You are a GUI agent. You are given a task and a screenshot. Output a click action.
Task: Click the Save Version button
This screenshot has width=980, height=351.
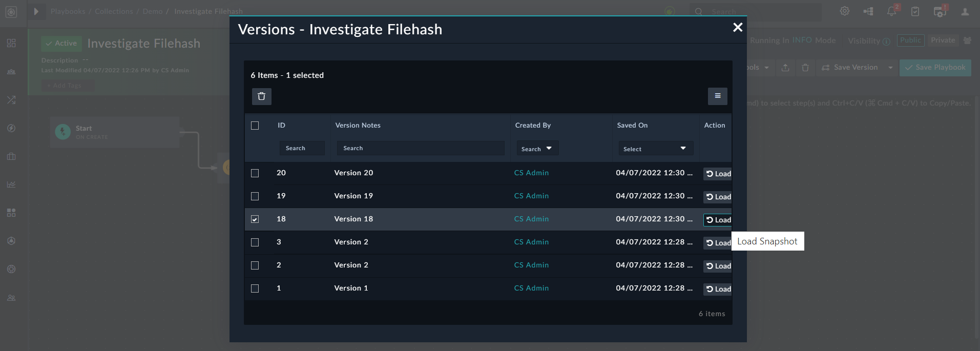pos(850,67)
